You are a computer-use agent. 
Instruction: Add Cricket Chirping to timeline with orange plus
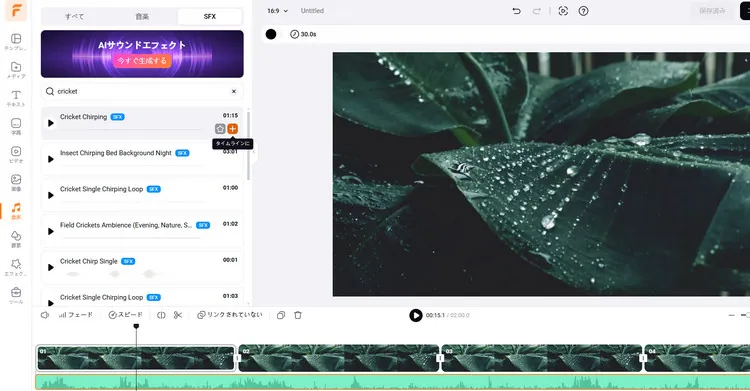pos(232,129)
